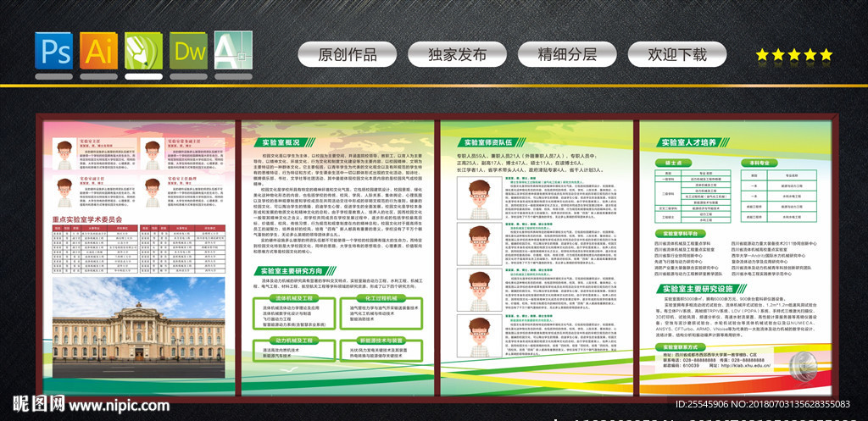The height and width of the screenshot is (421, 868).
Task: Click the 实验室主任助理 cartoon avatar
Action: point(153,192)
